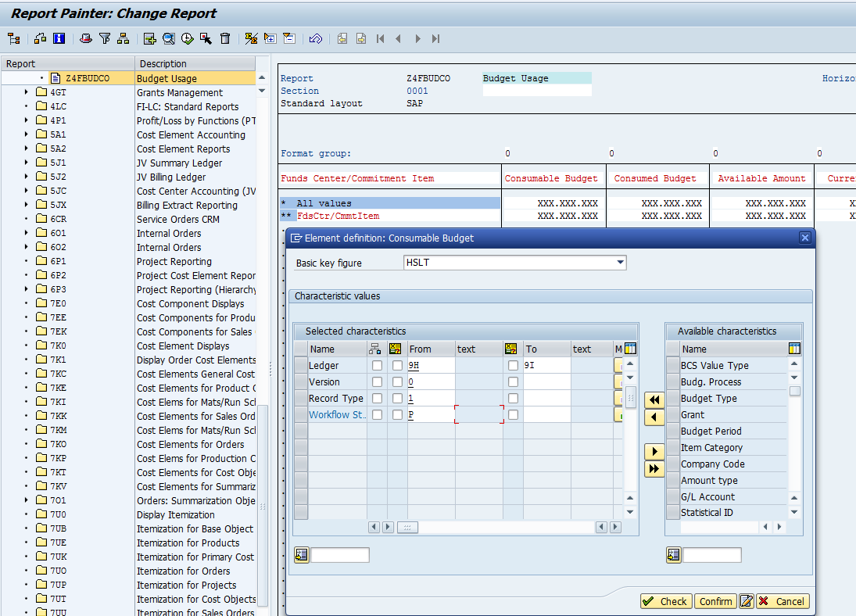Click the blue undo arrow icon
Image resolution: width=856 pixels, height=616 pixels.
coord(316,39)
